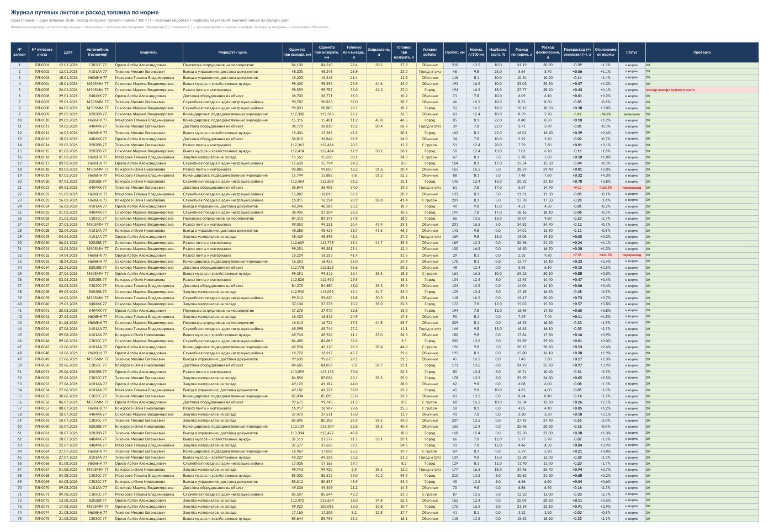Select the vehicle plate cell in row ПЛ-0072
This screenshot has width=769, height=532.
pos(98,500)
